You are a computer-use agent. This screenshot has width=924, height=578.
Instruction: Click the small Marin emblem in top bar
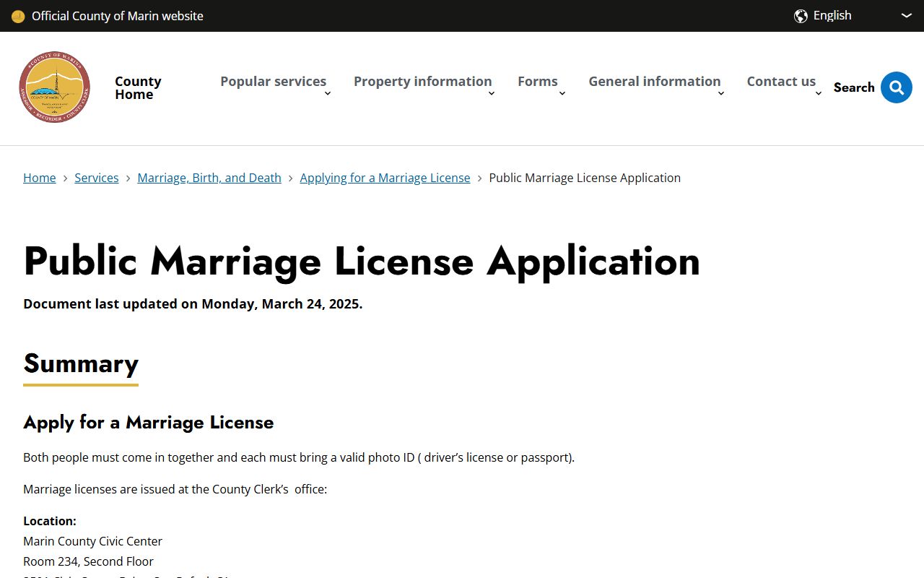[x=18, y=16]
